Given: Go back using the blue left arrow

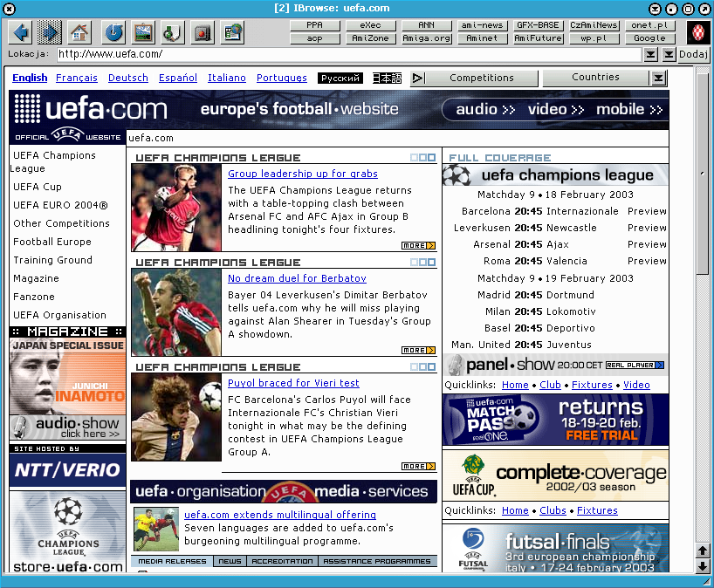Looking at the screenshot, I should tap(21, 32).
